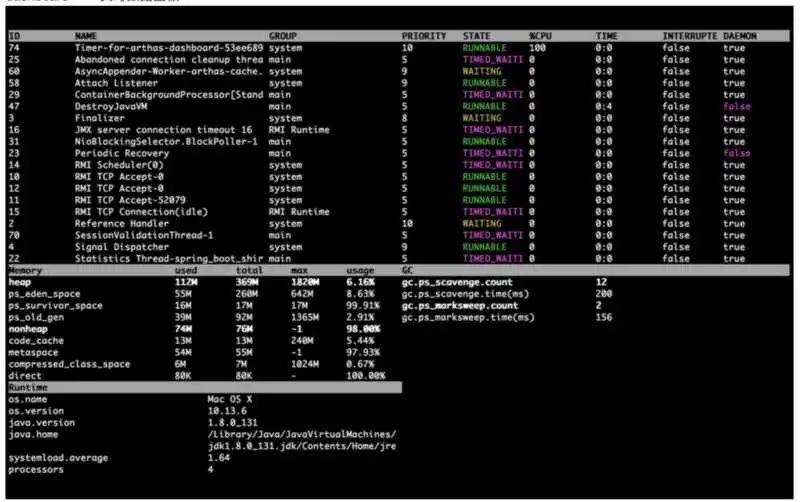Click RMI Scheduler(0) thread name
Image resolution: width=800 pixels, height=502 pixels.
(x=119, y=165)
